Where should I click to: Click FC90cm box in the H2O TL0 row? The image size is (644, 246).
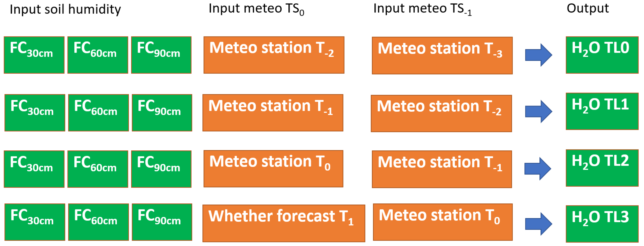[161, 55]
